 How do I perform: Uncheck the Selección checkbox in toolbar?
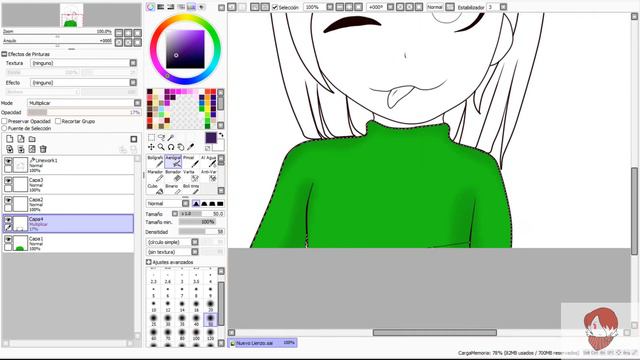(275, 7)
